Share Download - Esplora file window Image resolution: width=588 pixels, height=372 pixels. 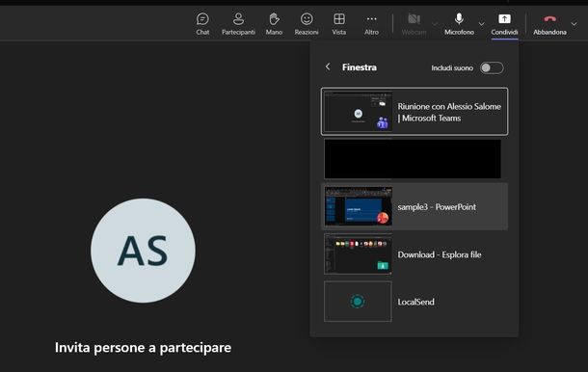(414, 254)
